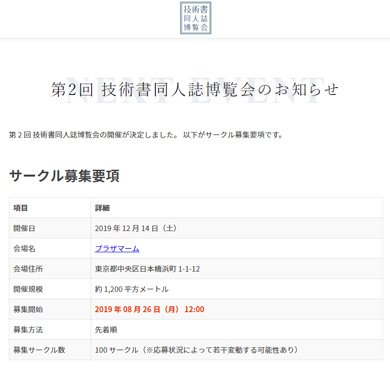
Task: Click the 会場住所 row label
Action: tap(28, 269)
